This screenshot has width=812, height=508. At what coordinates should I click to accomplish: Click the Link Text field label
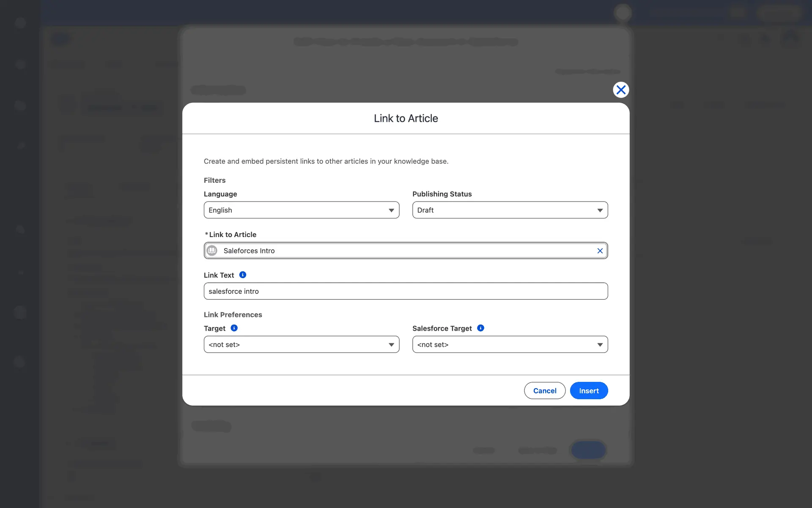(x=219, y=275)
